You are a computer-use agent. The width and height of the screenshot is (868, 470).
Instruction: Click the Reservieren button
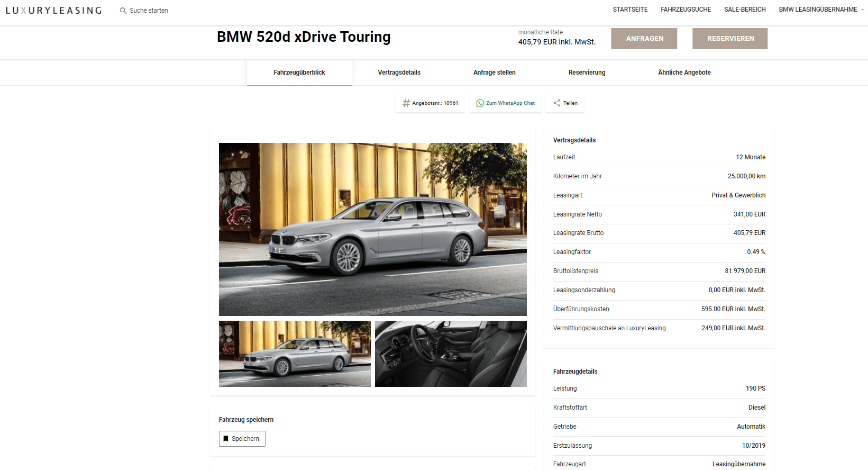[730, 39]
